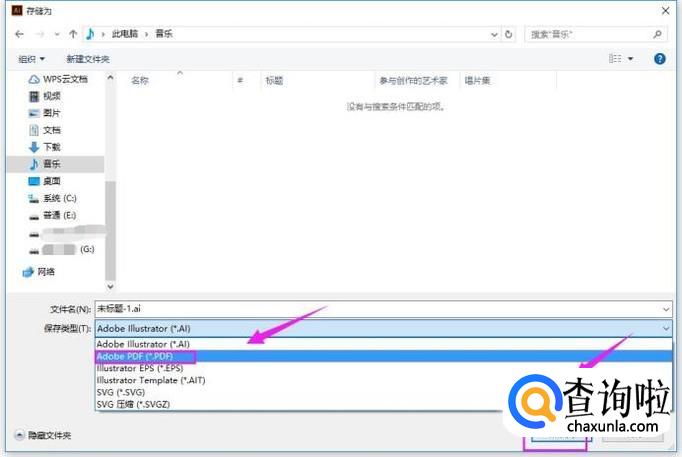Select 桌面 in the sidebar

click(45, 181)
